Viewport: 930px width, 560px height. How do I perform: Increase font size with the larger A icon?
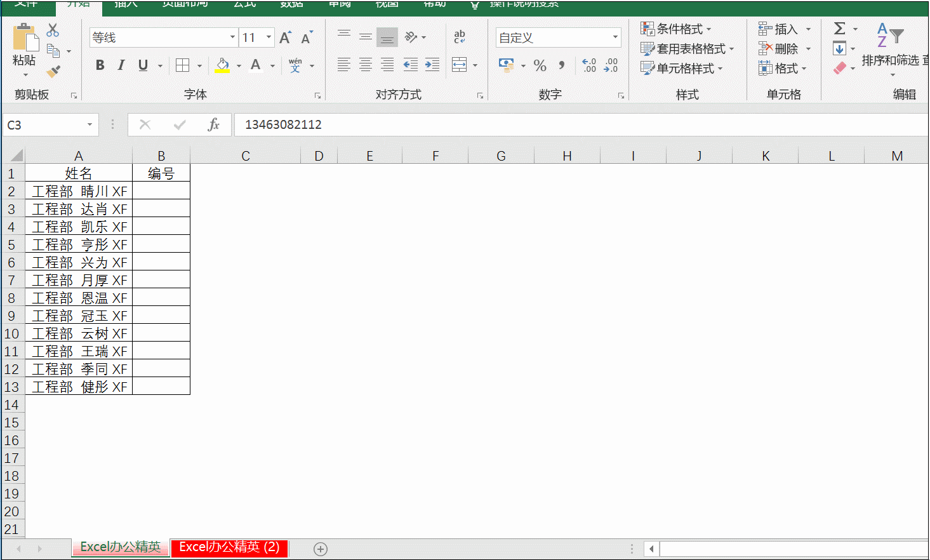pos(286,37)
